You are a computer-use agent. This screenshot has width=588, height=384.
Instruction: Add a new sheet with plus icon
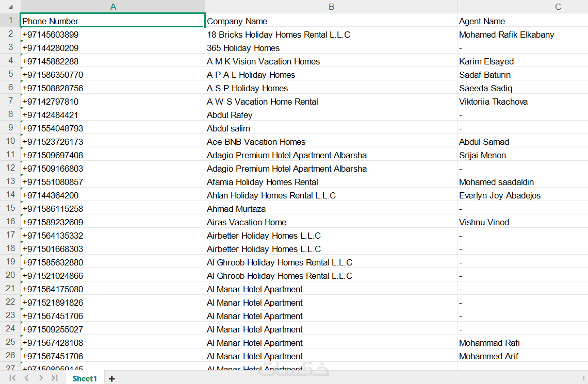click(112, 379)
